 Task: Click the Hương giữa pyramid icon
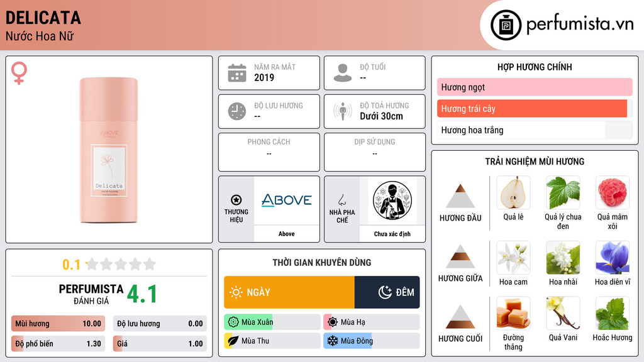point(460,256)
